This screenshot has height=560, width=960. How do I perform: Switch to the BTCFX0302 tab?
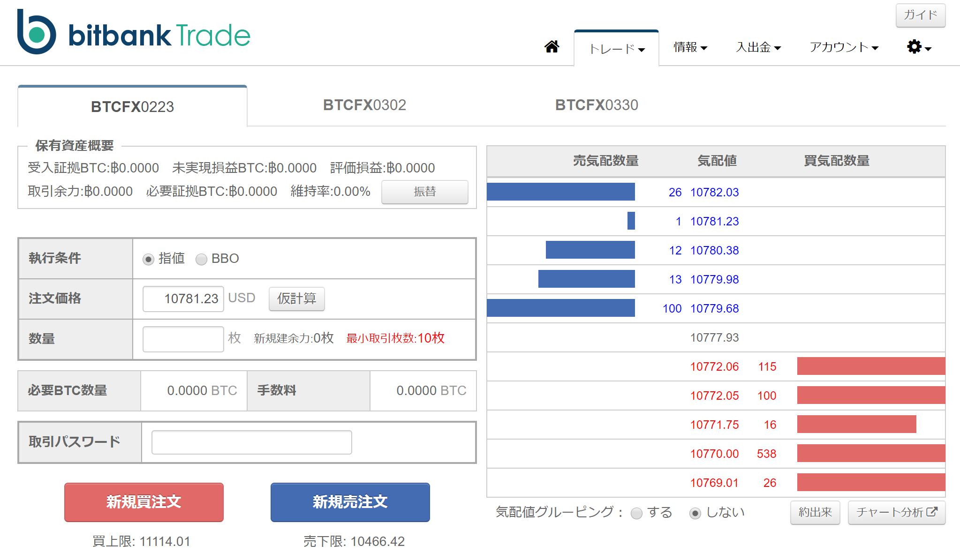[x=364, y=105]
